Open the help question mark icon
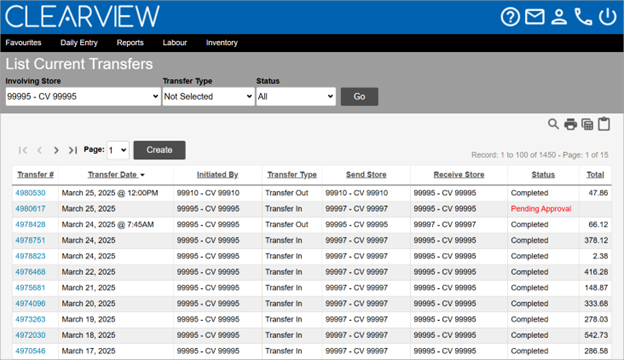 pyautogui.click(x=510, y=17)
